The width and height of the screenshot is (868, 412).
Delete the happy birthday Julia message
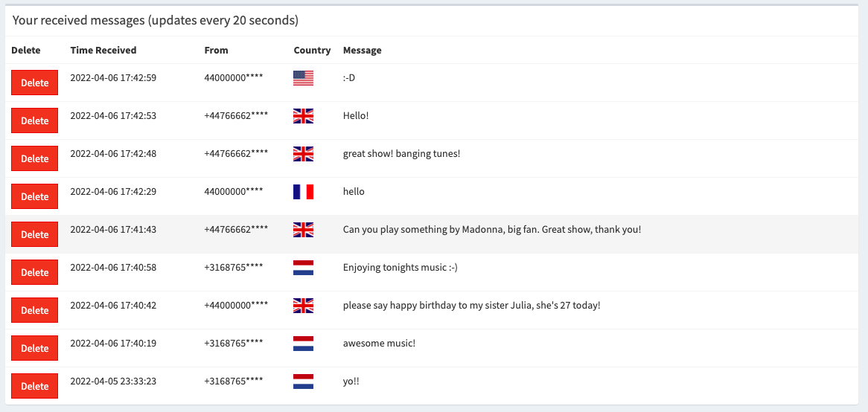(x=35, y=310)
